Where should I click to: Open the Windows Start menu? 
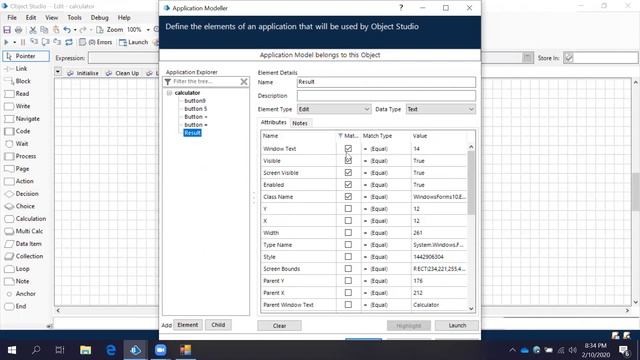click(x=12, y=350)
